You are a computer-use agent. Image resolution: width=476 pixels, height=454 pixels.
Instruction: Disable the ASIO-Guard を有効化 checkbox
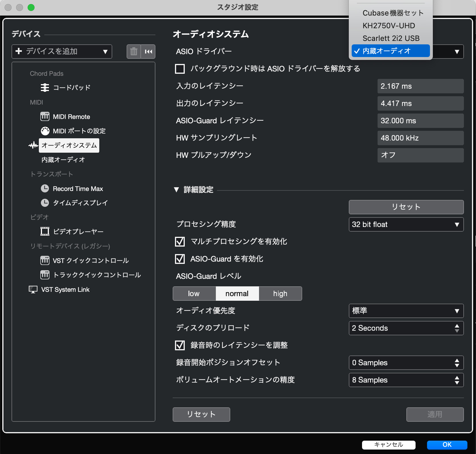(180, 259)
